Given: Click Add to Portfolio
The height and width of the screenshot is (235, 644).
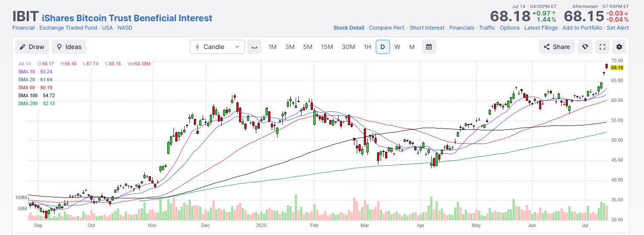Looking at the screenshot, I should (x=582, y=28).
